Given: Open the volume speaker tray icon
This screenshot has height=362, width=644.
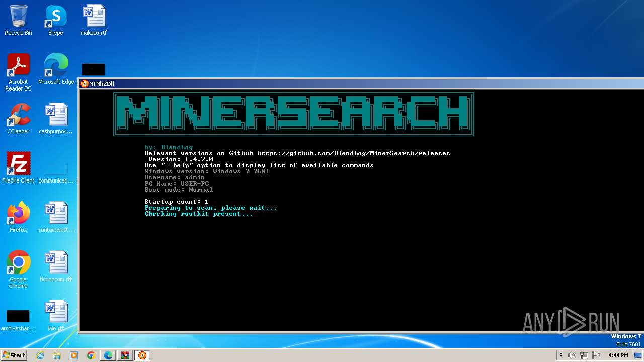Looking at the screenshot, I should click(572, 355).
